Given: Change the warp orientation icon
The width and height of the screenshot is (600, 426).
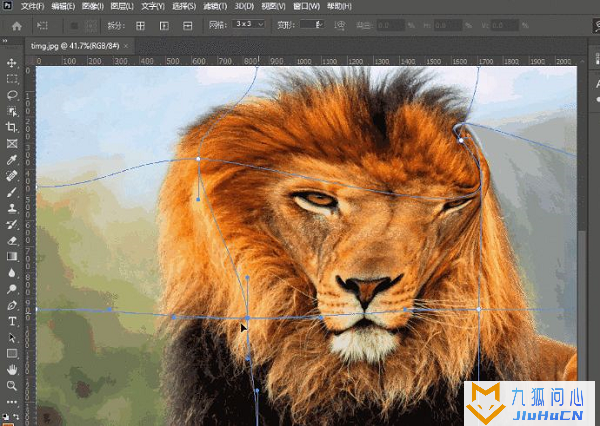Looking at the screenshot, I should click(x=339, y=25).
